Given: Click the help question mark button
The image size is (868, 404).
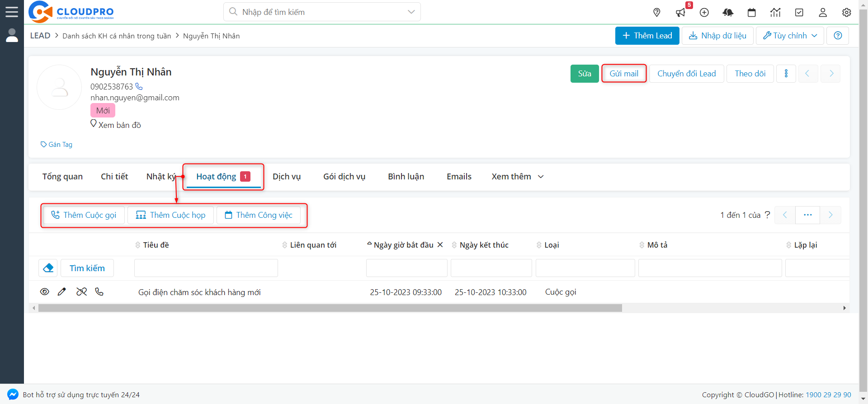Looking at the screenshot, I should (x=838, y=36).
